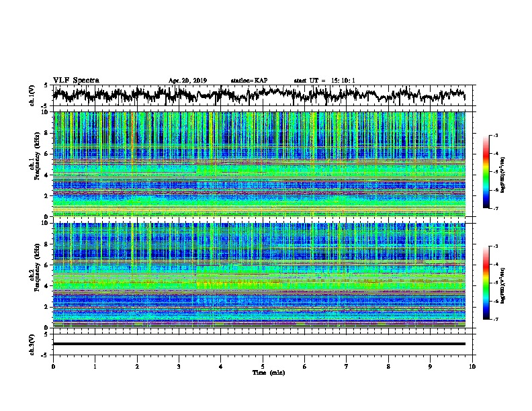Click the "station=KAP" header label
532x411 pixels.
tap(249, 81)
